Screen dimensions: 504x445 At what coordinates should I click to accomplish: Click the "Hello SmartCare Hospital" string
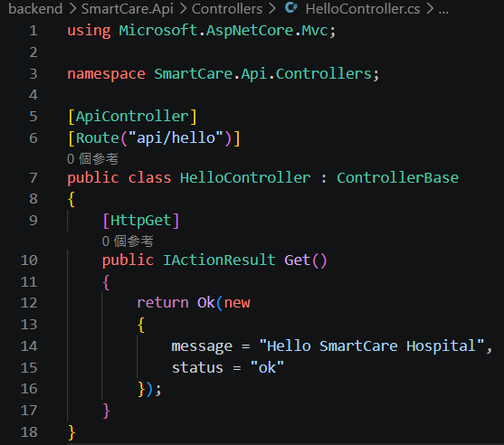coord(372,346)
